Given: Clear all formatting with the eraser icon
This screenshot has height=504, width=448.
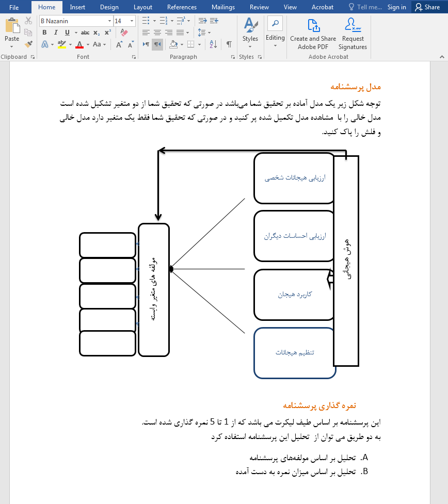Looking at the screenshot, I should (124, 32).
